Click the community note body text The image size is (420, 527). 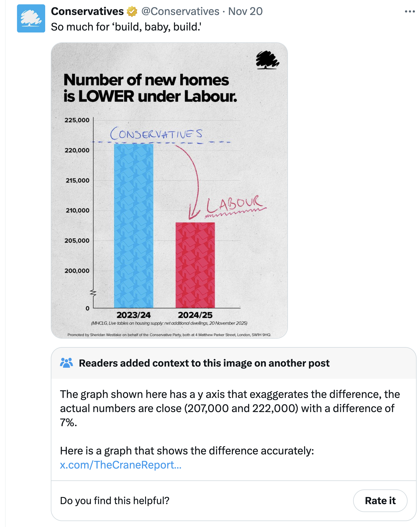click(x=230, y=408)
